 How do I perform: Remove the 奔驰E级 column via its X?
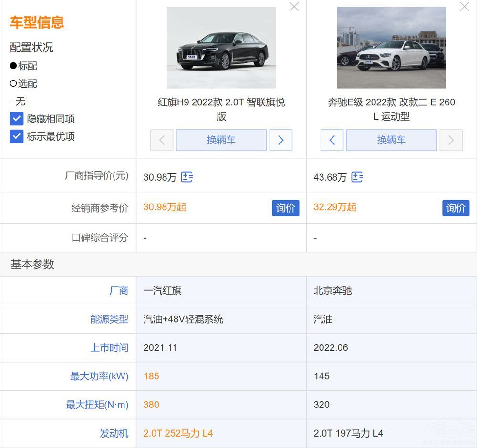tap(464, 7)
